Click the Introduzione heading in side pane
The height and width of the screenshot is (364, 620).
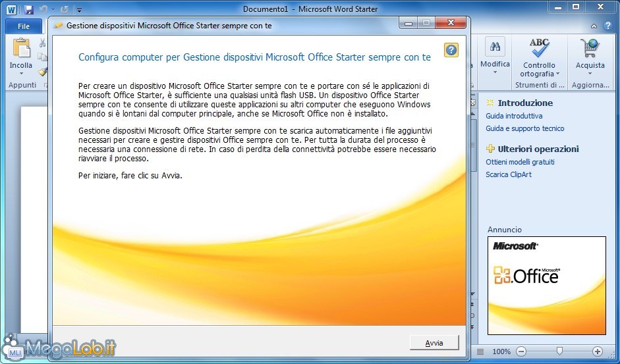pyautogui.click(x=525, y=103)
